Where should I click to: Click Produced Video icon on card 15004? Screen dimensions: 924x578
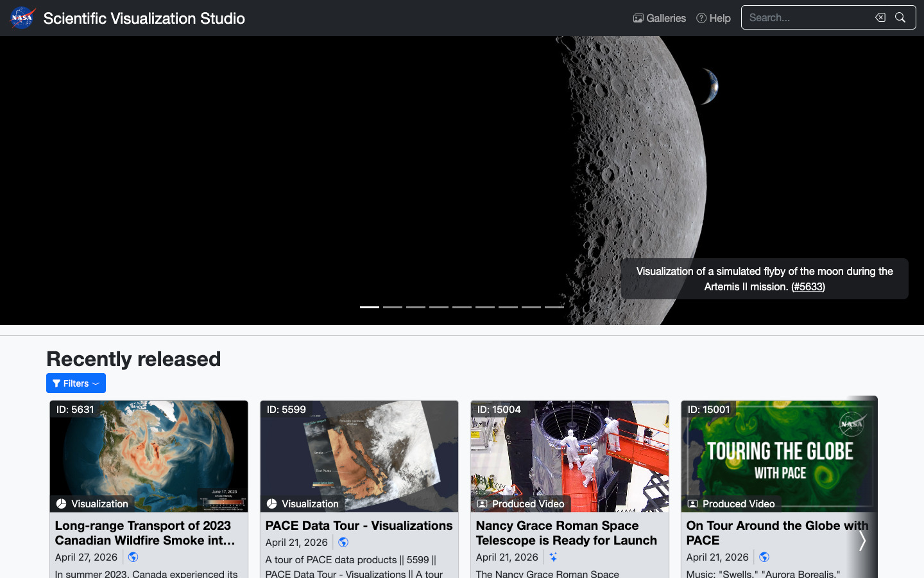click(483, 504)
